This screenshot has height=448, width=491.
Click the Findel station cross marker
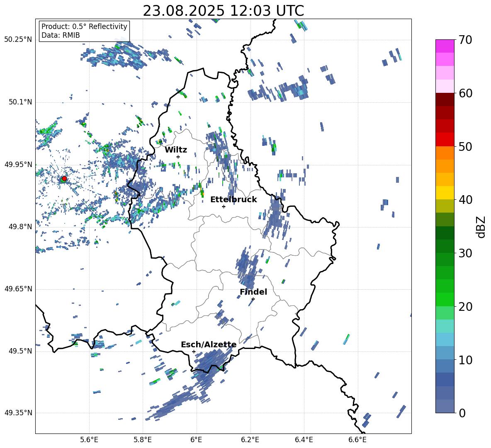(x=253, y=299)
